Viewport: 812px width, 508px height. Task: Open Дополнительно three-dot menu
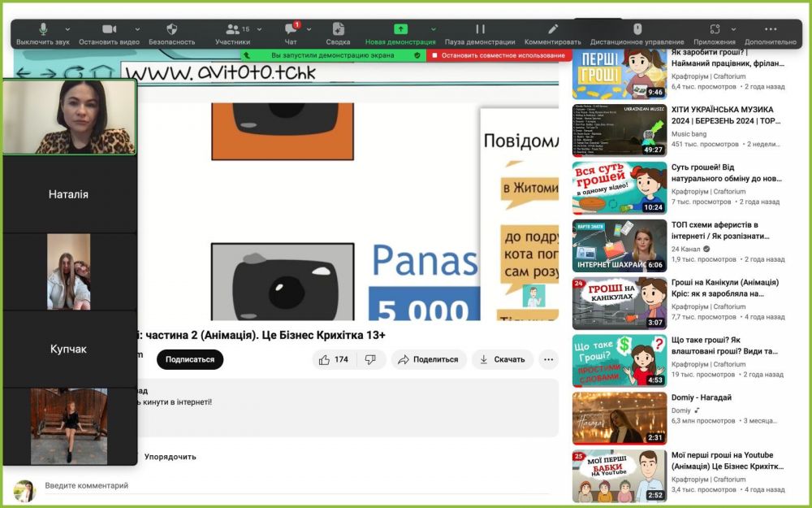[771, 29]
